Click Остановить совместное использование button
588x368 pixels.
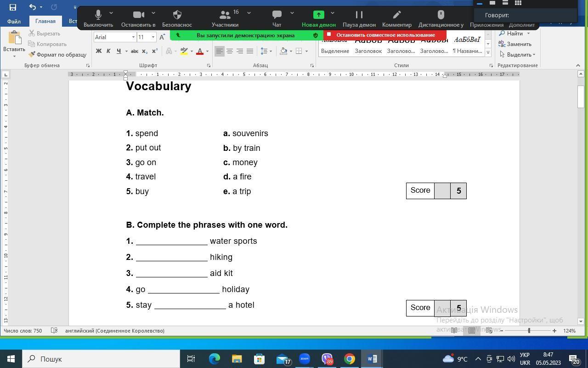click(x=385, y=35)
